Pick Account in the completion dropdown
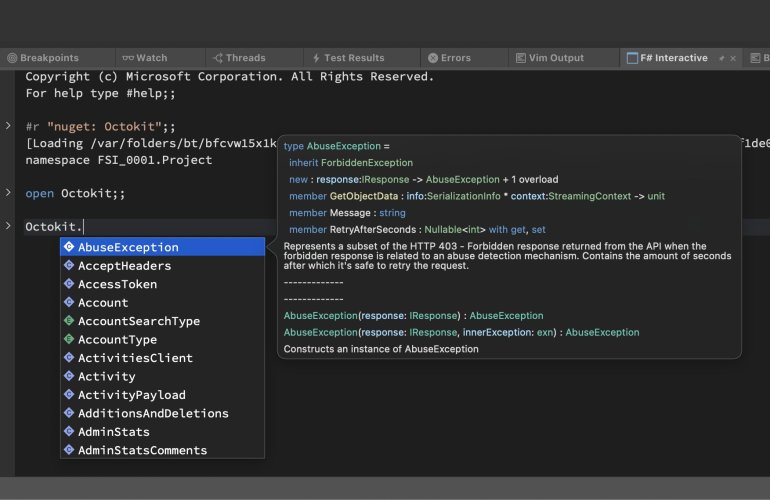 [x=103, y=303]
